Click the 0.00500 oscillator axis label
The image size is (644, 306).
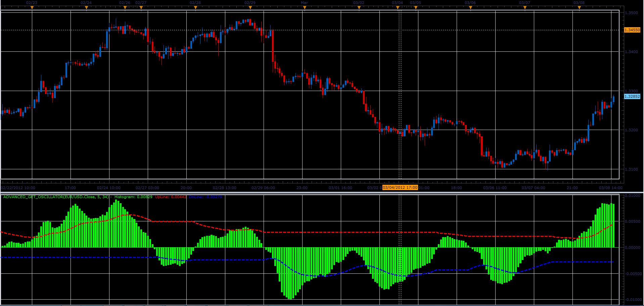633,221
